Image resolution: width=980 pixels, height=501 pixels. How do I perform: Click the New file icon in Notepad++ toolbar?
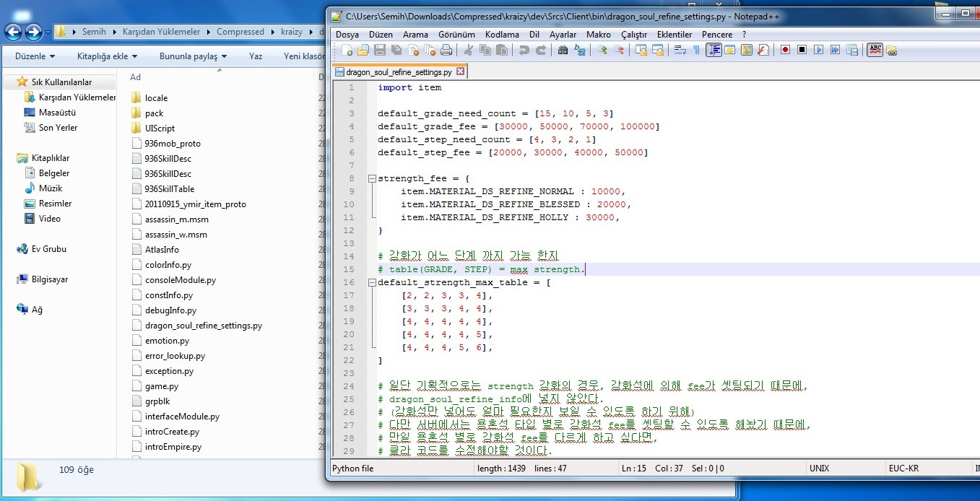pyautogui.click(x=347, y=50)
